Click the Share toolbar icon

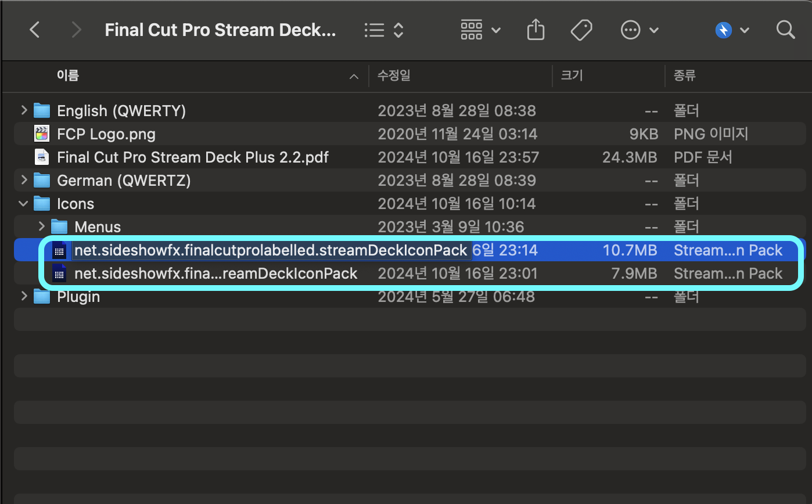point(536,30)
